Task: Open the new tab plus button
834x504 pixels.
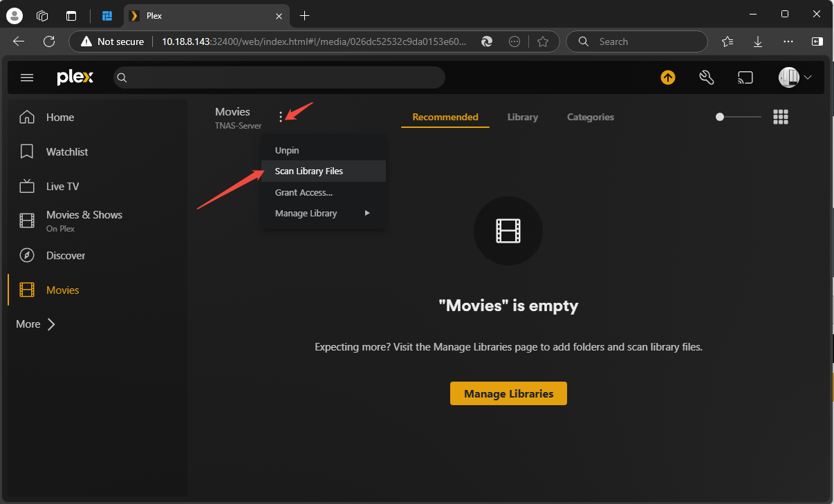Action: point(305,15)
